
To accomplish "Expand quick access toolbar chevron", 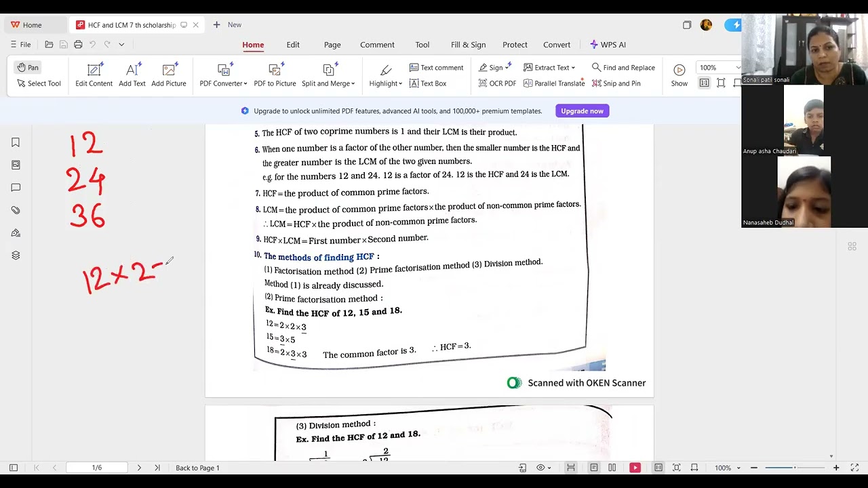I will coord(121,45).
